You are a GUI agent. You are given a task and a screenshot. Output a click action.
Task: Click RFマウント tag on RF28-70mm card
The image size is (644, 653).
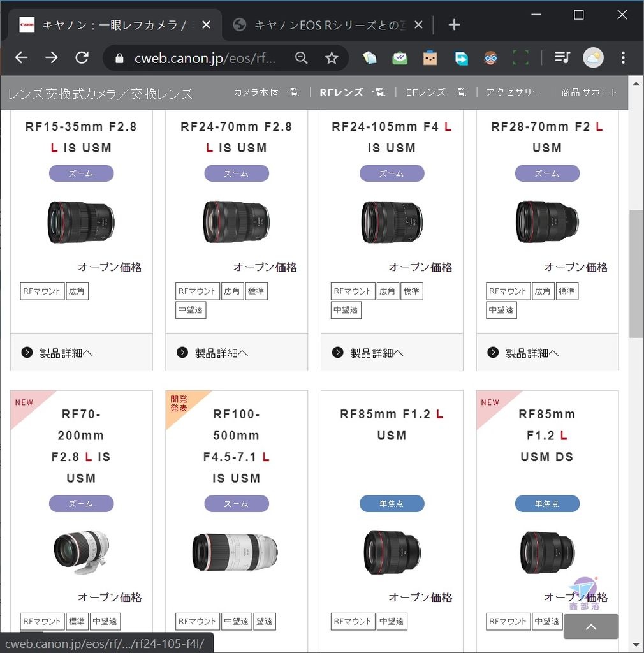508,291
